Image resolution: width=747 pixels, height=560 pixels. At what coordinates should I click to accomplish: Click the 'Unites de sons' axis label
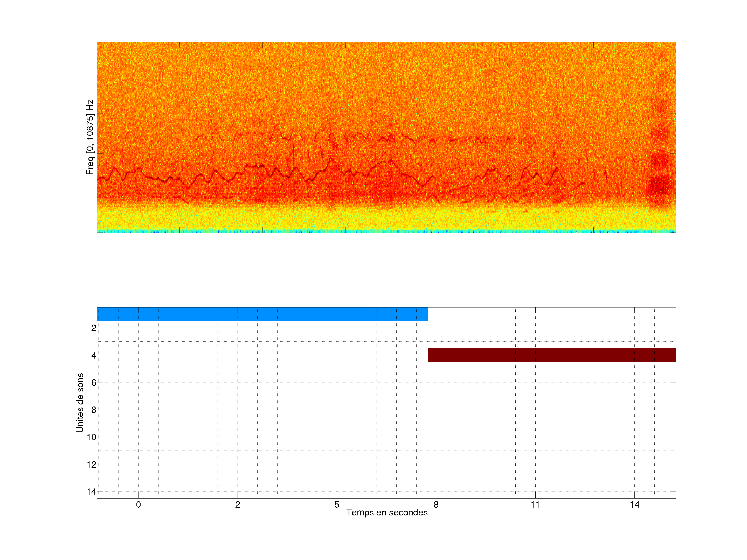click(80, 403)
